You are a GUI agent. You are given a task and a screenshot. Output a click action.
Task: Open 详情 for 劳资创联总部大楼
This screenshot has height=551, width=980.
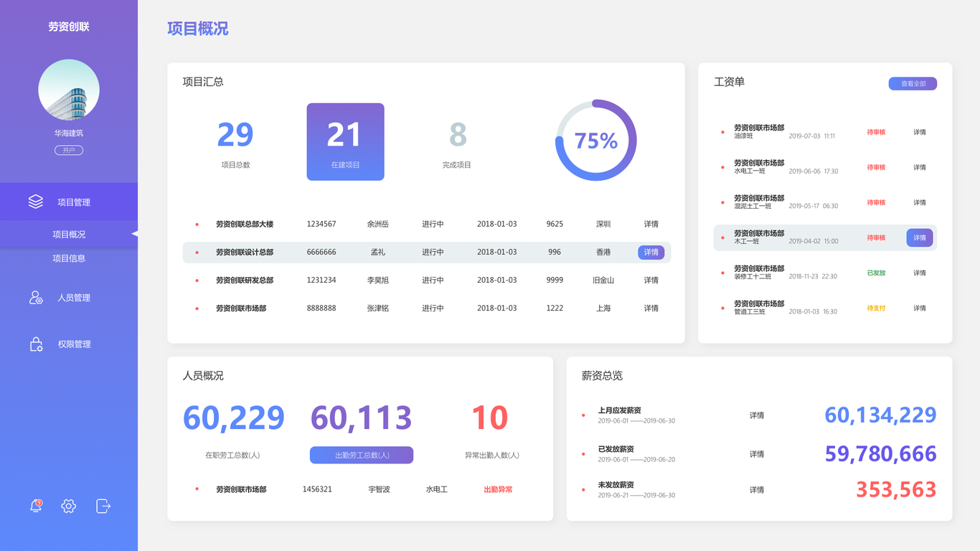pyautogui.click(x=651, y=224)
